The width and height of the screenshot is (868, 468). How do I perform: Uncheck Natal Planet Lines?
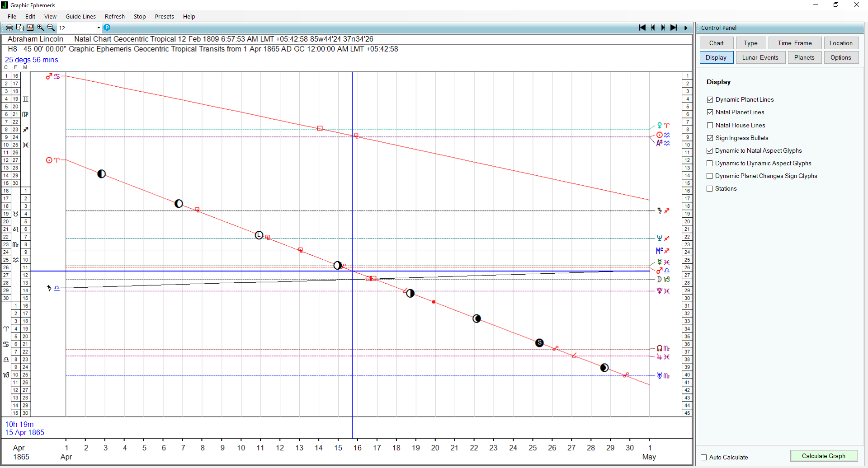(x=710, y=112)
